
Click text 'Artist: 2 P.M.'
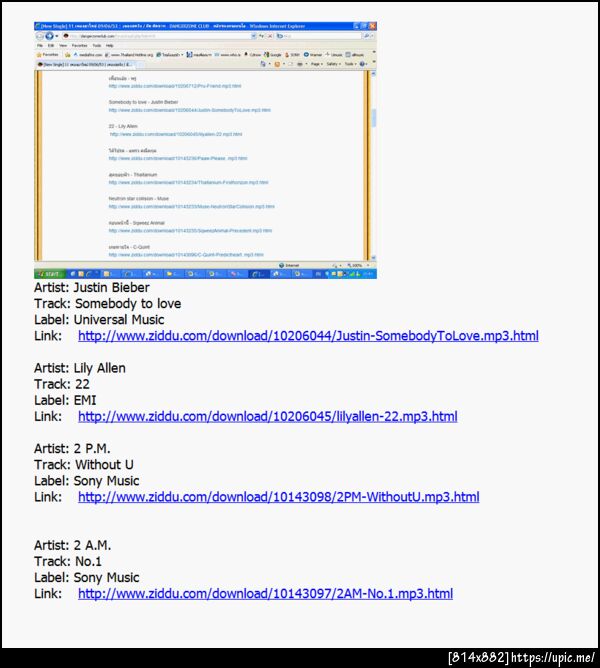tap(72, 449)
